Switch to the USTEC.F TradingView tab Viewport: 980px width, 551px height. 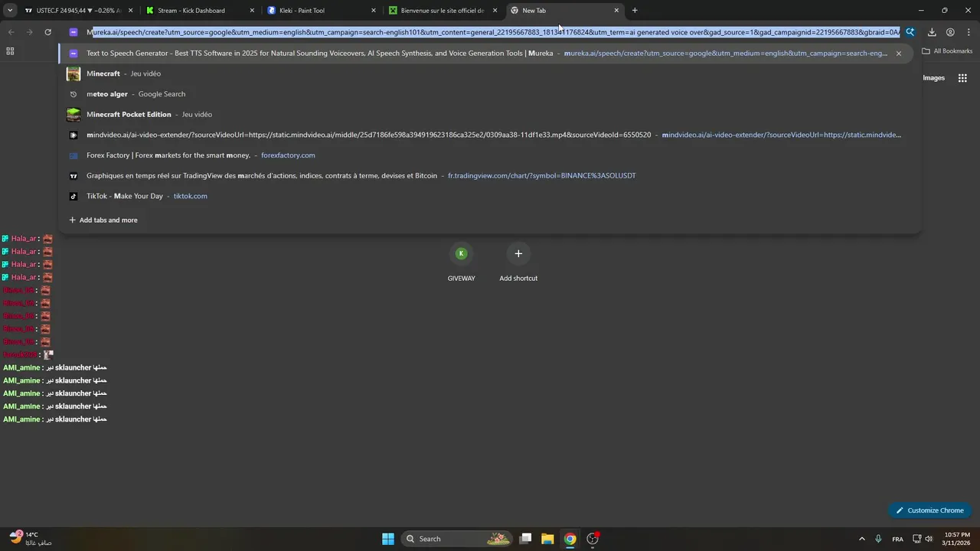[78, 11]
